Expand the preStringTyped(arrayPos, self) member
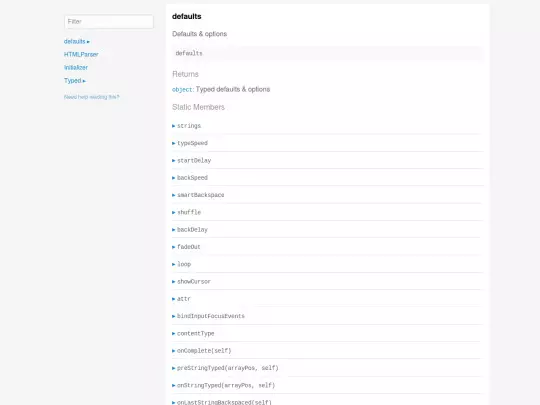Screen dimensions: 540x405 pos(225,368)
